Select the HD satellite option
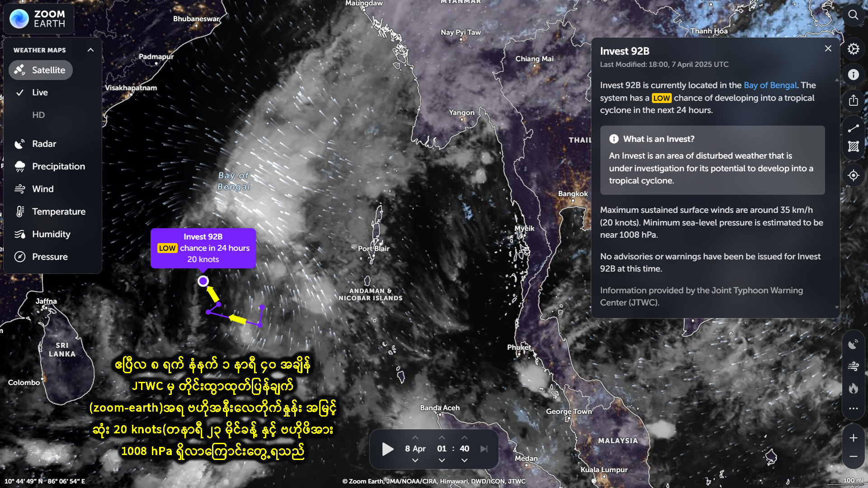 click(x=38, y=115)
